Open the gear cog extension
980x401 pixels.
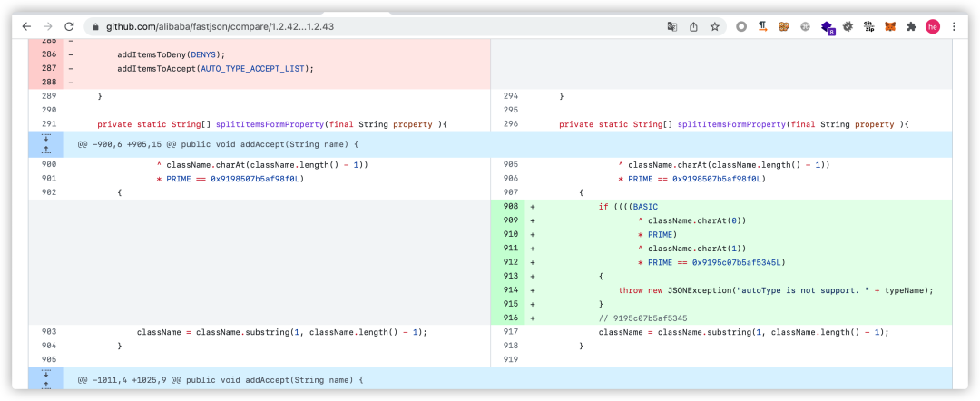[x=848, y=27]
